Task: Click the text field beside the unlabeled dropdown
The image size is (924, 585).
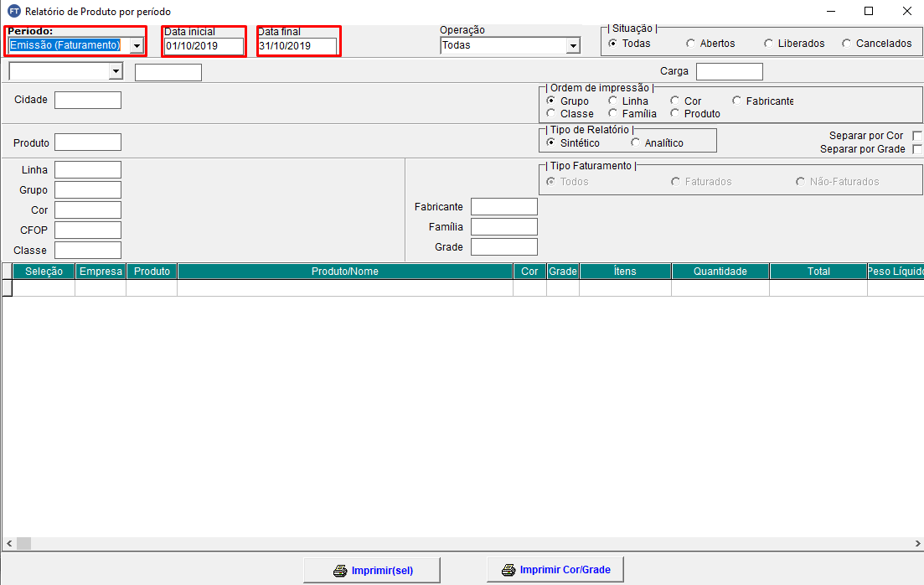Action: pos(168,73)
